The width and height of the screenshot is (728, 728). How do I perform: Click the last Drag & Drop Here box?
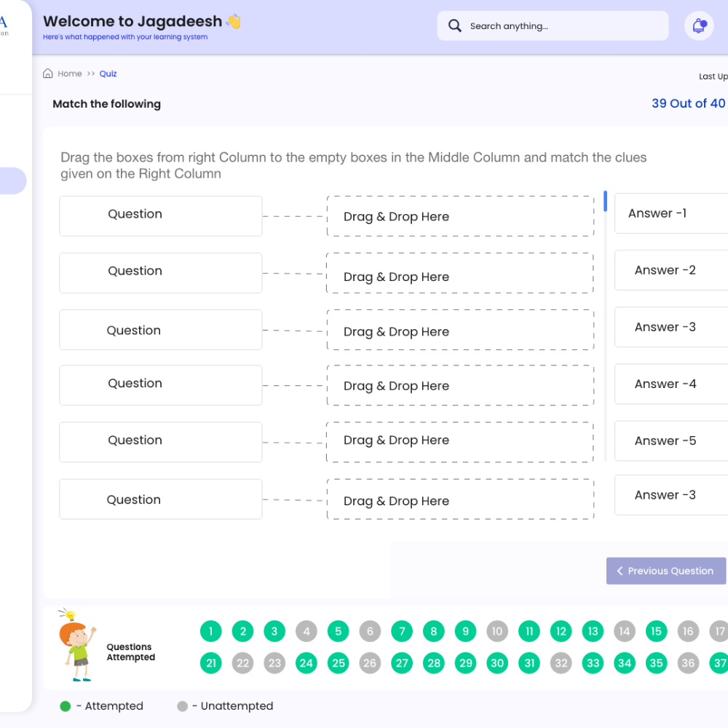[x=460, y=499]
